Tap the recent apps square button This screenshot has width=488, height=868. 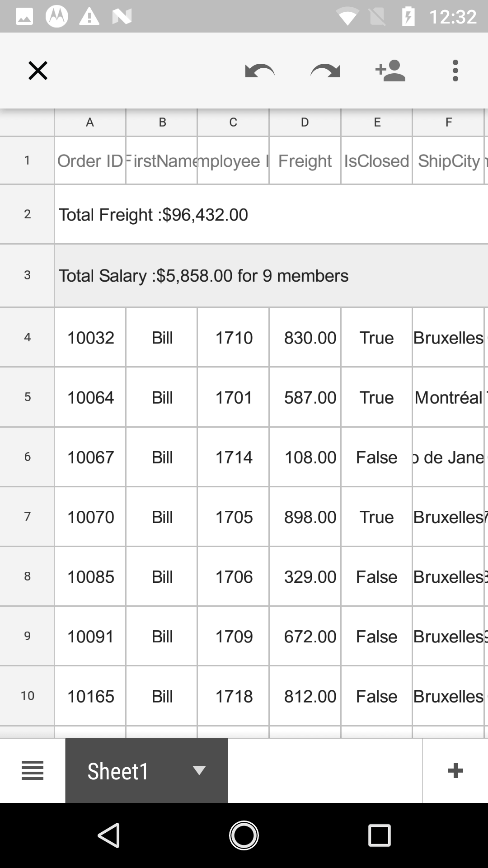click(379, 835)
